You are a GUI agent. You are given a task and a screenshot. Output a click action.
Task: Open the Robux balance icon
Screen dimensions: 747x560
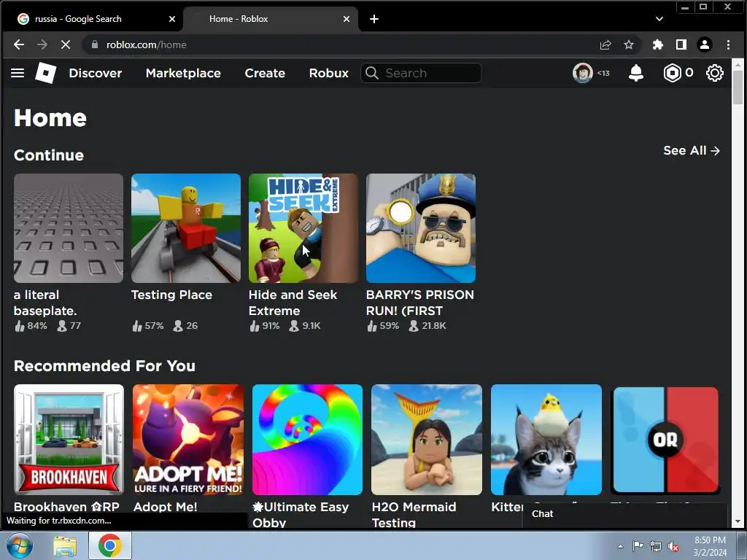[x=672, y=73]
